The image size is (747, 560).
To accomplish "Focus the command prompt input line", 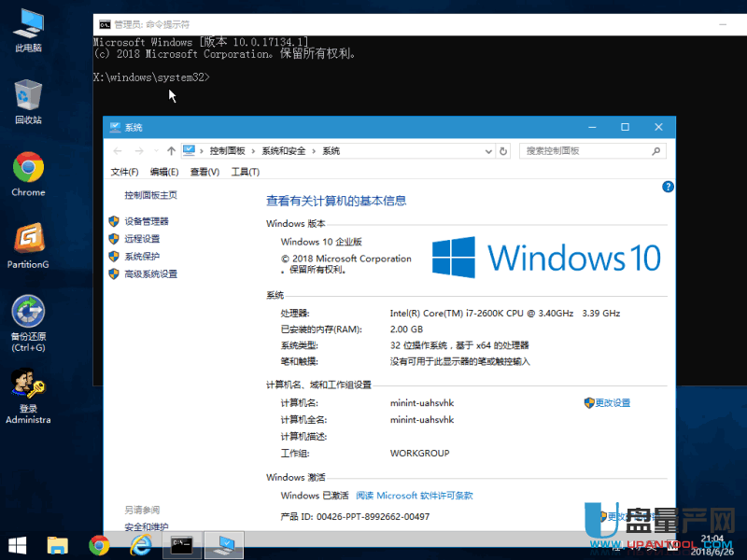I will 215,77.
